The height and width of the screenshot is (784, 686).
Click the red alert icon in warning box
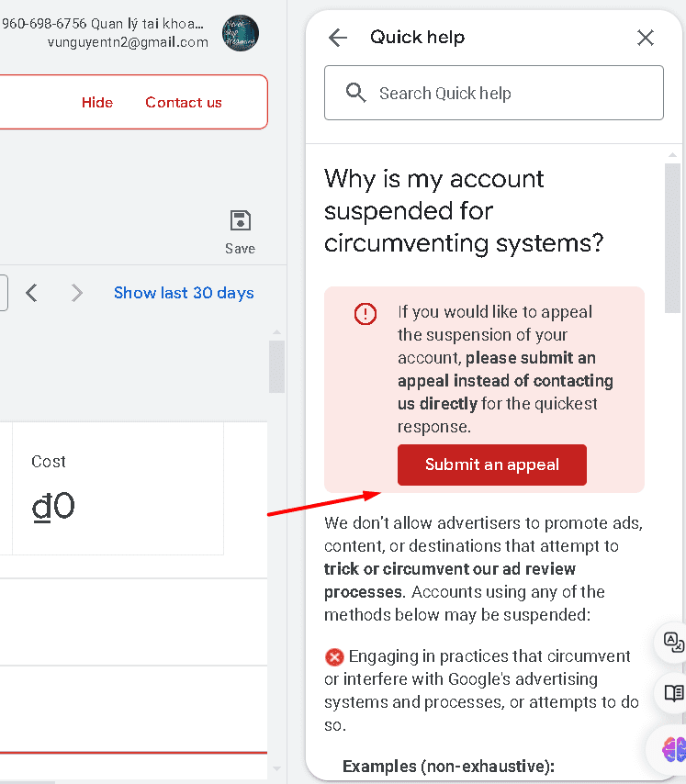[x=365, y=313]
